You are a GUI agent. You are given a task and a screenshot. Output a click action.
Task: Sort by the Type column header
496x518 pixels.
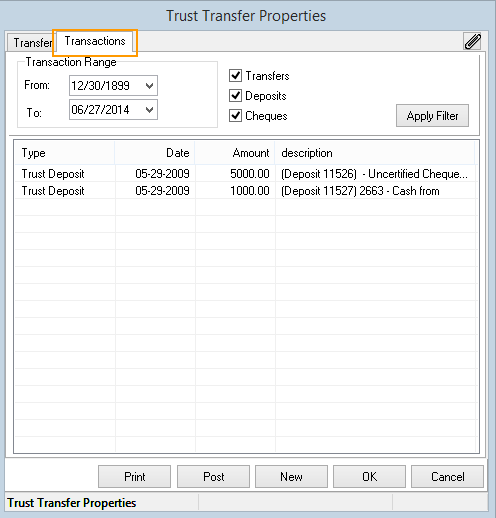click(65, 153)
